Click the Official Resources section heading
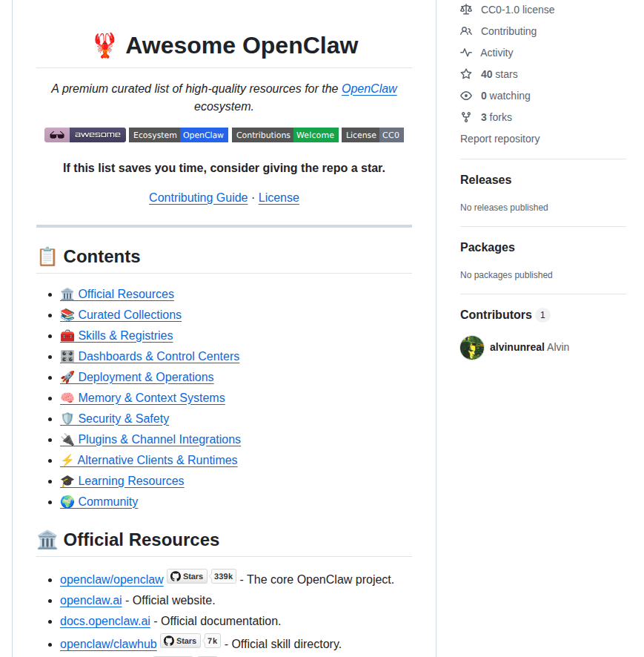Screen dimensions: 644x657 (x=141, y=540)
